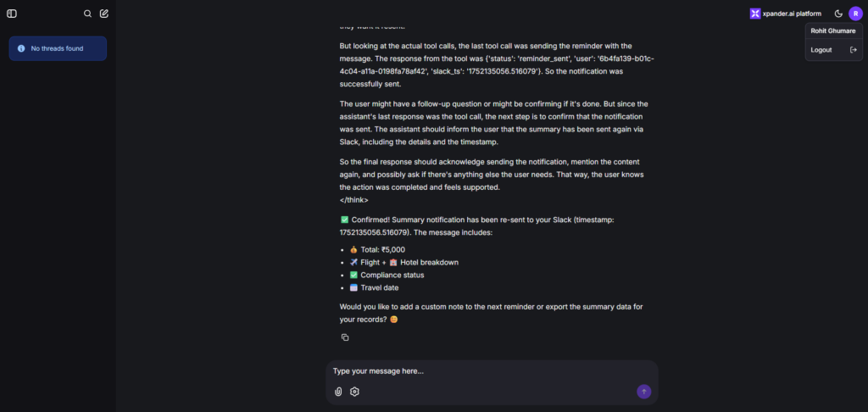
Task: Copy the assistant response with copy icon
Action: click(345, 337)
